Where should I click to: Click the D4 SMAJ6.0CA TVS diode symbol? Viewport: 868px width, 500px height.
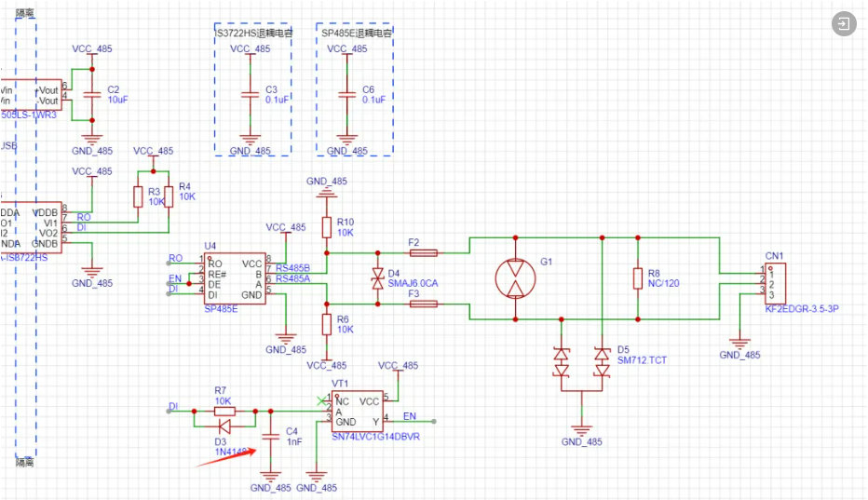click(x=377, y=277)
